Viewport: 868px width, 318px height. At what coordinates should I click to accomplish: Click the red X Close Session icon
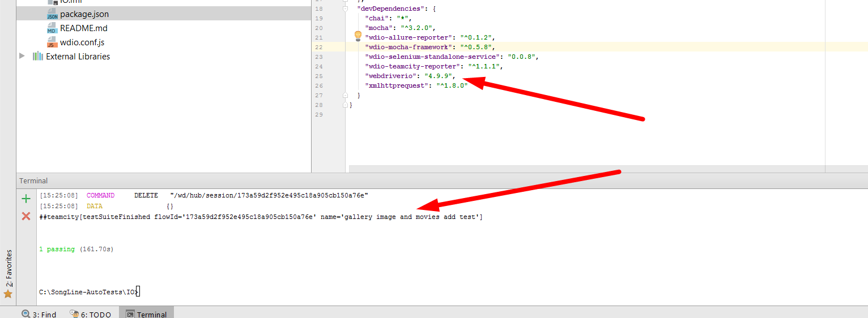pos(25,216)
